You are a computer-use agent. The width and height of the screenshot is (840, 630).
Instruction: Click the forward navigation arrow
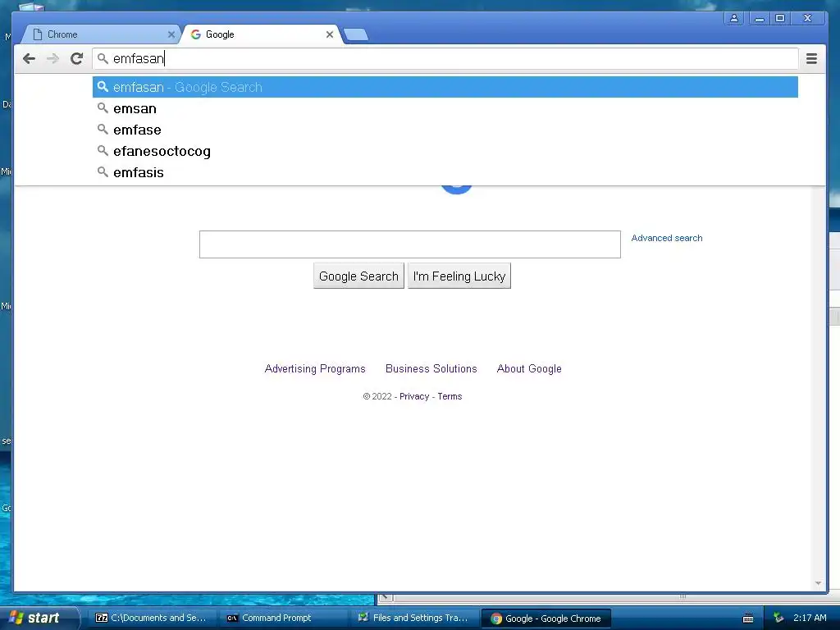pyautogui.click(x=52, y=58)
